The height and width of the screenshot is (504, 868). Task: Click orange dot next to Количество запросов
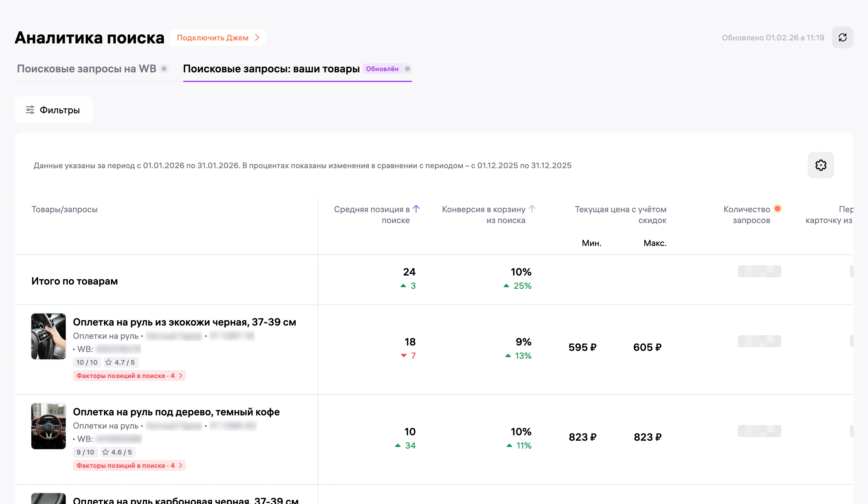tap(777, 209)
